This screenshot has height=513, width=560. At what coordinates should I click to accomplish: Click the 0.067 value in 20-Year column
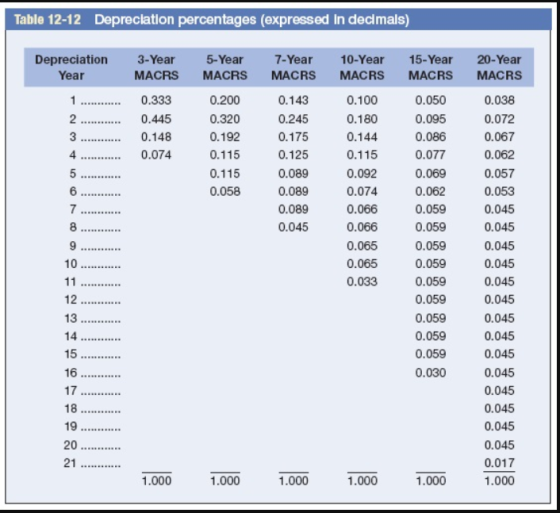tap(499, 137)
